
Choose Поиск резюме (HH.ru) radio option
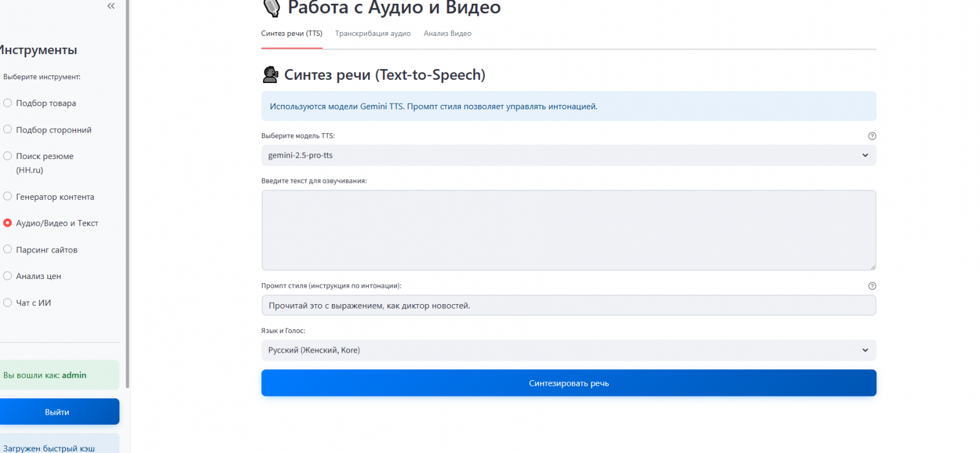pyautogui.click(x=8, y=156)
